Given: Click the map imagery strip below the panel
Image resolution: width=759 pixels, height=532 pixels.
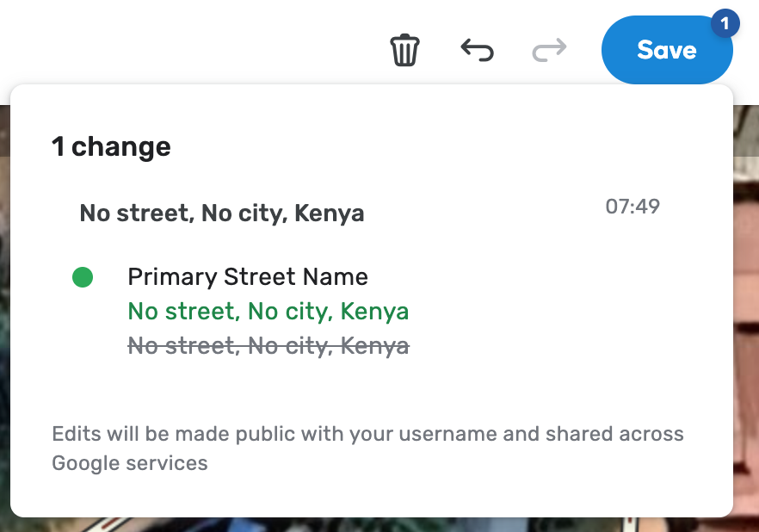Looking at the screenshot, I should coord(379,524).
